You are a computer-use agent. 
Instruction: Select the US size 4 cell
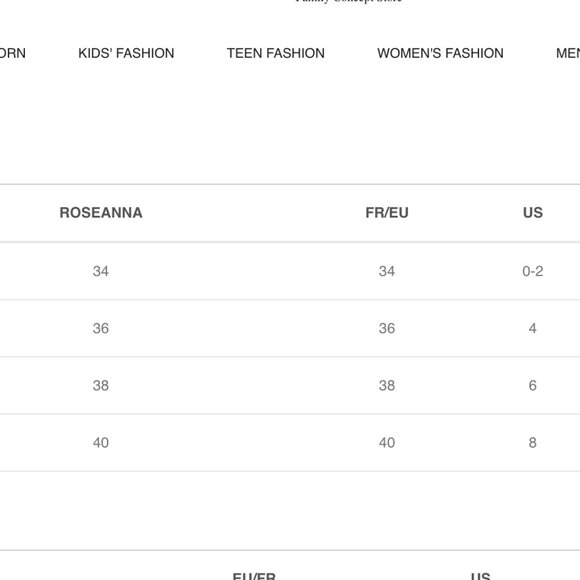pos(533,328)
